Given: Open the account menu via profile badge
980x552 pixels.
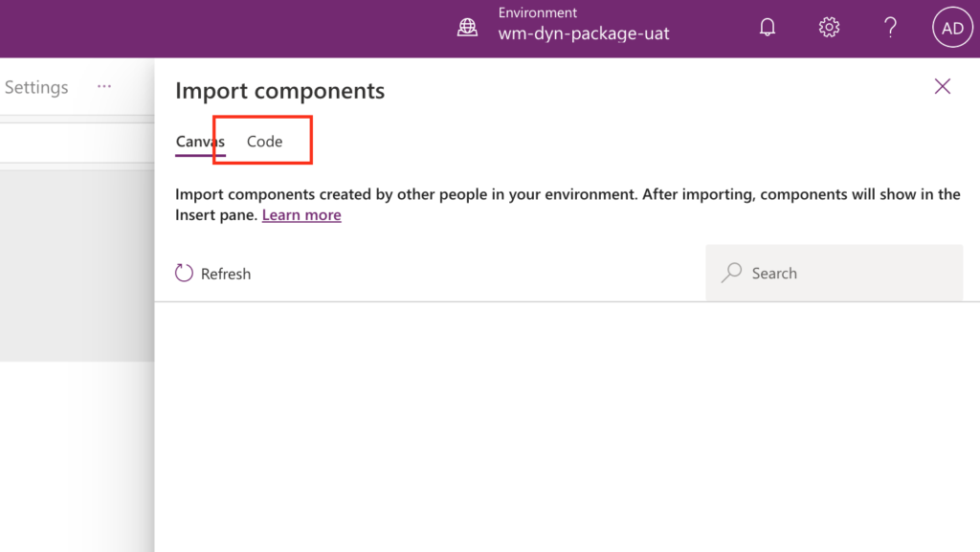Looking at the screenshot, I should 951,27.
